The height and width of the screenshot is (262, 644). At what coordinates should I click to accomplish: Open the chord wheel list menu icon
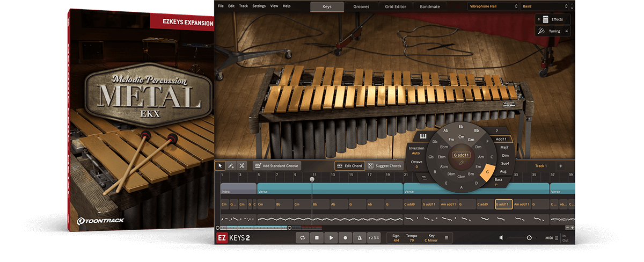click(424, 177)
